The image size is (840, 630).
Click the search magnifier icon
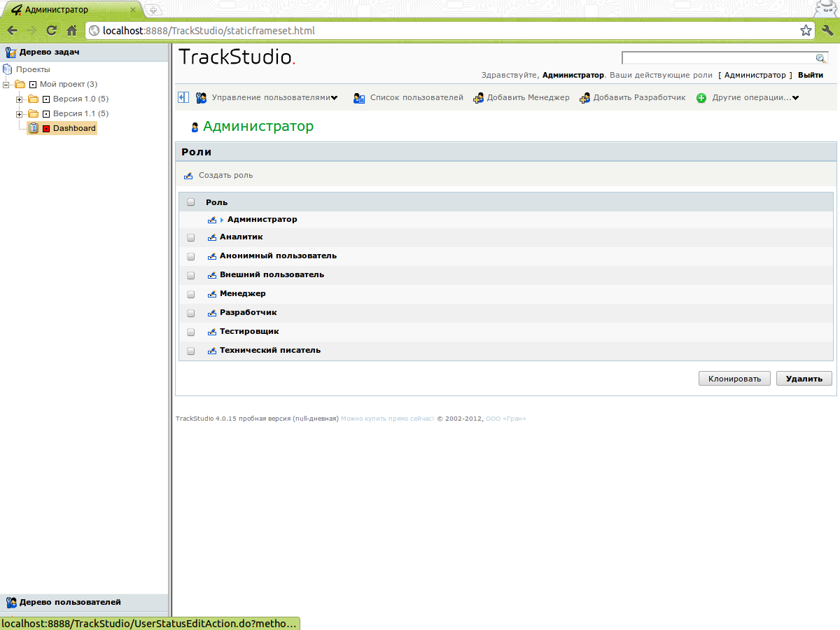(821, 59)
